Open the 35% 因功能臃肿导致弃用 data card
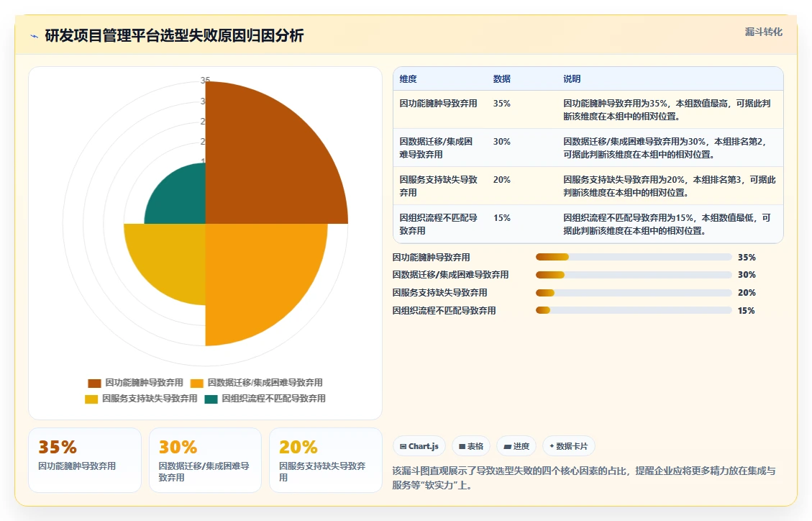Screen dimensions: 812x521 pos(85,460)
